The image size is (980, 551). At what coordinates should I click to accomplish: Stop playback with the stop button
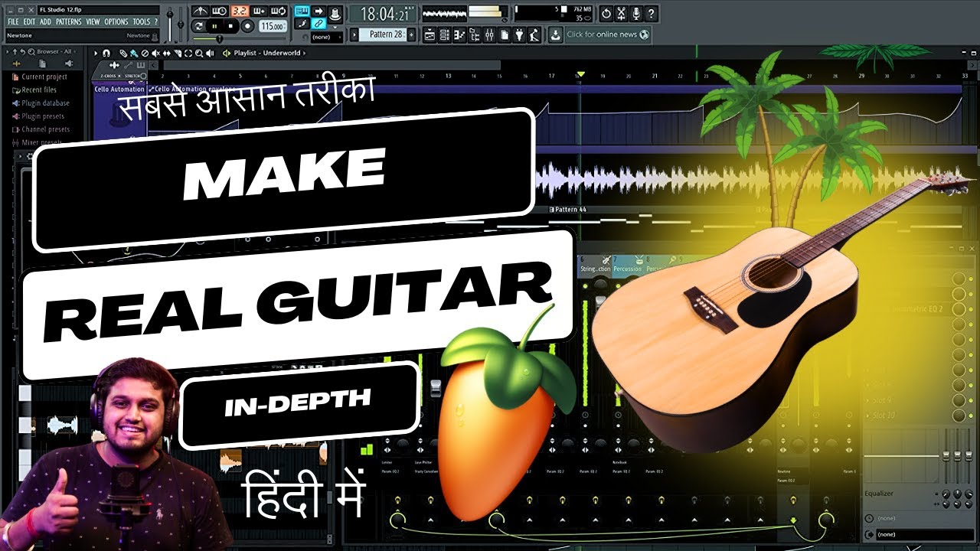point(230,26)
